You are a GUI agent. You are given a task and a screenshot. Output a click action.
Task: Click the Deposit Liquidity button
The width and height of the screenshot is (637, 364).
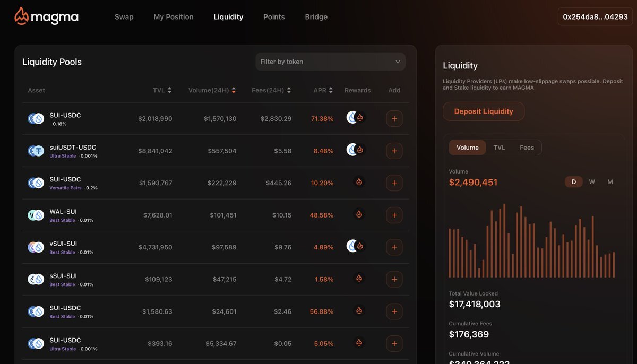[x=484, y=111]
